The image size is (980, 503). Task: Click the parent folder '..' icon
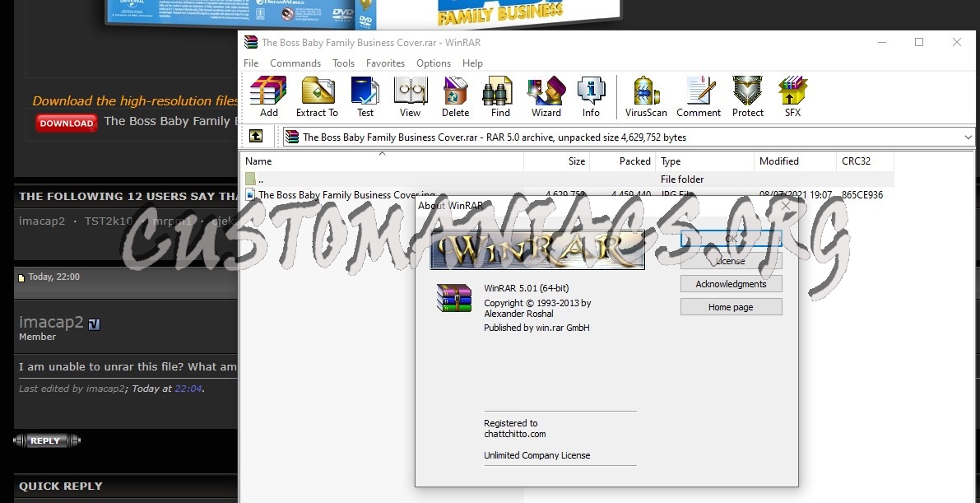(x=250, y=179)
